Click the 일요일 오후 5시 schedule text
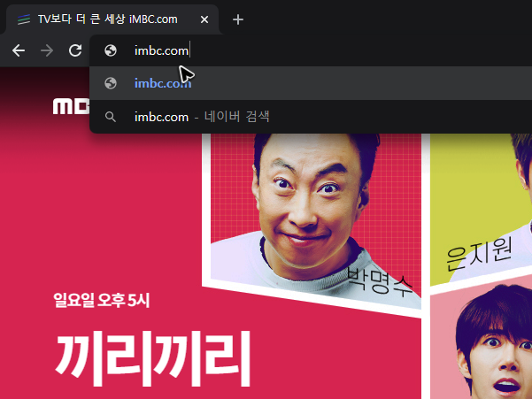 (x=102, y=300)
